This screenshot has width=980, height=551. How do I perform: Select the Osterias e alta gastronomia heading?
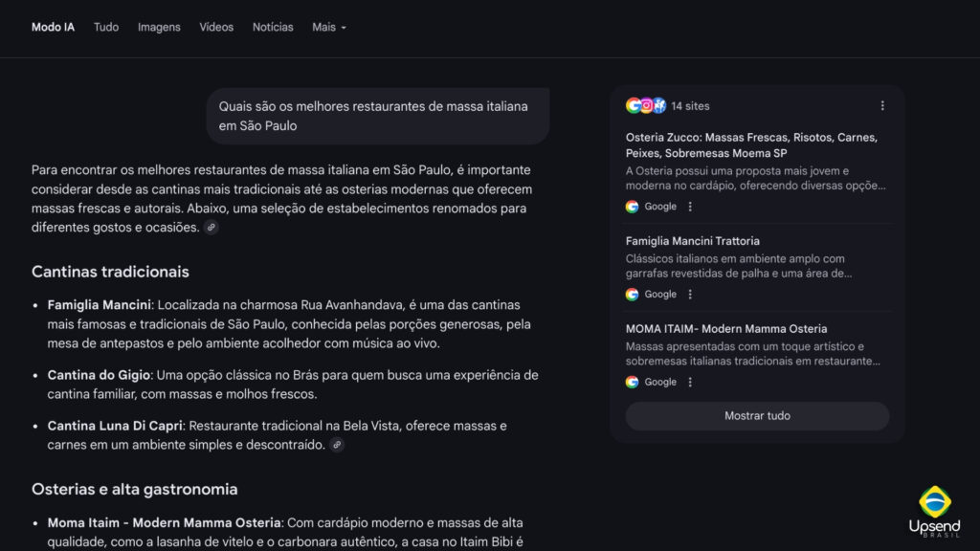[134, 489]
